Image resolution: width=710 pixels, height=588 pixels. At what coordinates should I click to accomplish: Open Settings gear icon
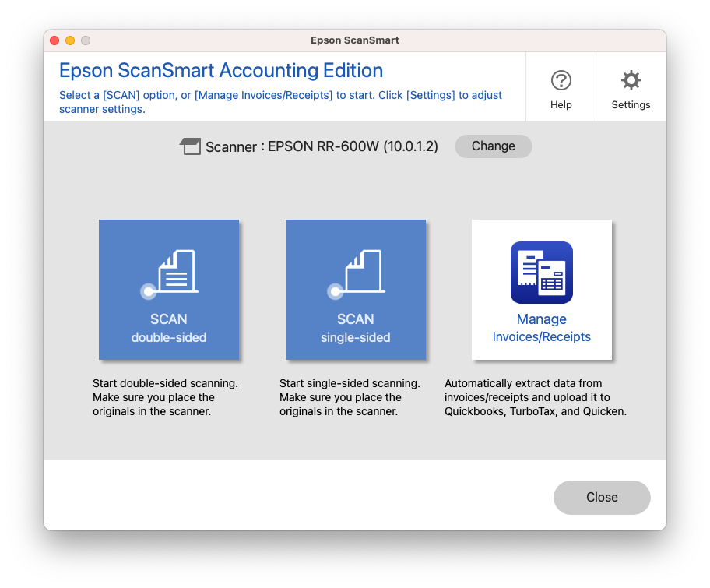[x=631, y=81]
